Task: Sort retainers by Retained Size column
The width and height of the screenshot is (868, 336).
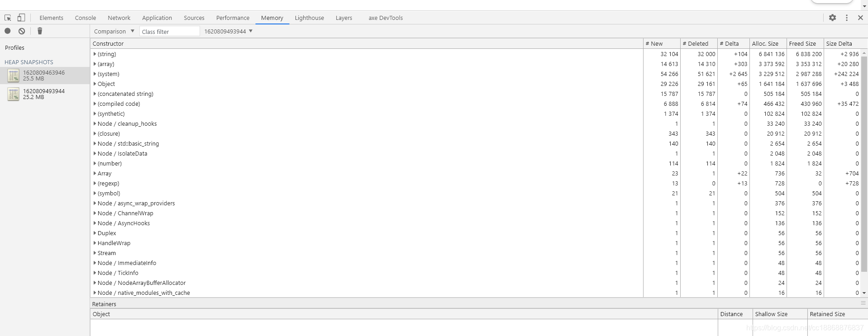Action: (x=837, y=314)
